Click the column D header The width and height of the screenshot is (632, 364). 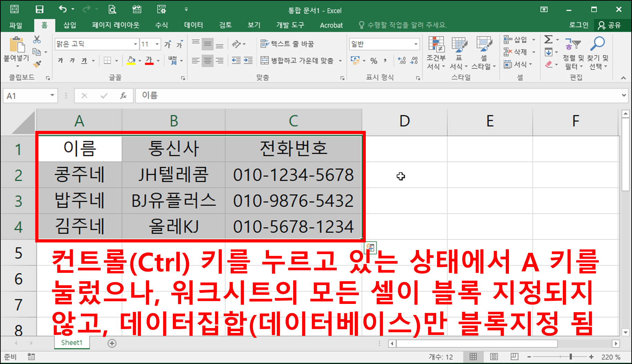click(x=405, y=121)
